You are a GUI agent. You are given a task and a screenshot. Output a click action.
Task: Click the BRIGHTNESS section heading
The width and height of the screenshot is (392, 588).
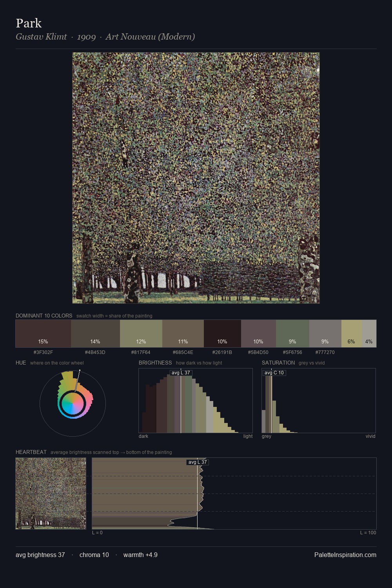155,363
